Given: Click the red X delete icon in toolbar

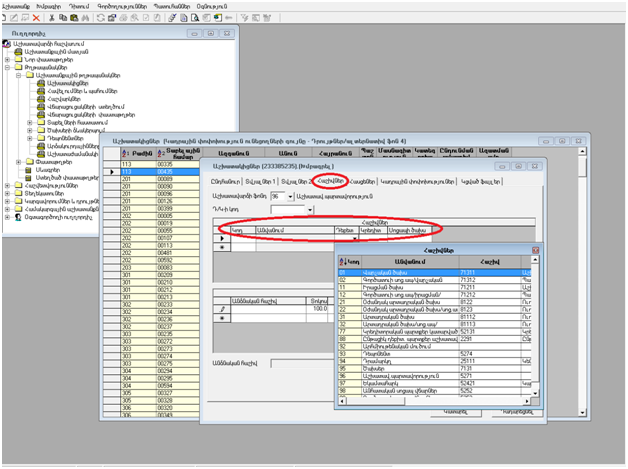Looking at the screenshot, I should pyautogui.click(x=37, y=18).
